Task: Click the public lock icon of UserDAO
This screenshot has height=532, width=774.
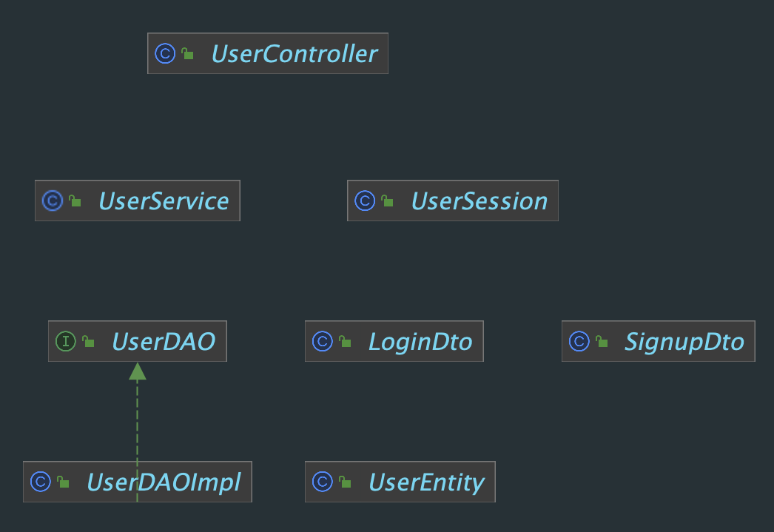Action: (x=88, y=341)
